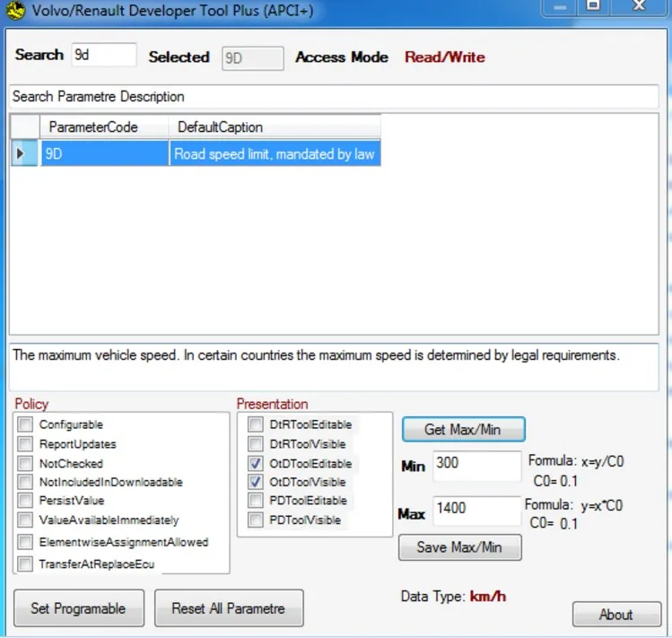Enable the PDToolEditable checkbox
The width and height of the screenshot is (672, 638).
pos(256,501)
